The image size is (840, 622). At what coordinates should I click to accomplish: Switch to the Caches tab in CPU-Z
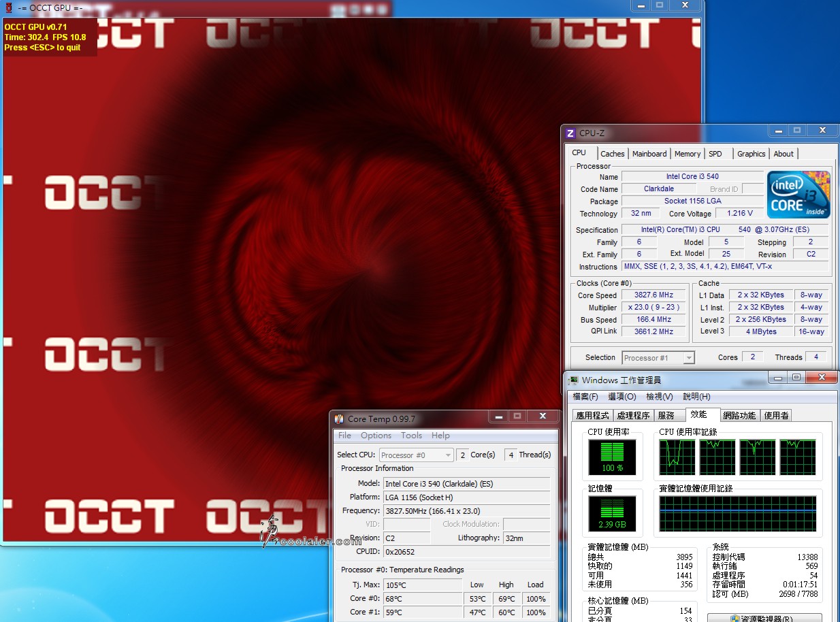tap(613, 154)
